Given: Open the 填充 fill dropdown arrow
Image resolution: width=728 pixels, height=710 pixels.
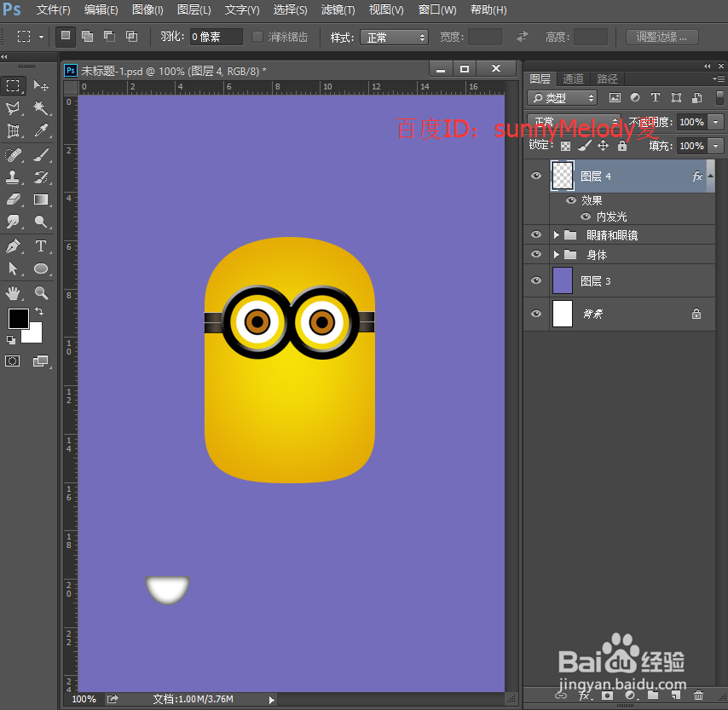Looking at the screenshot, I should point(715,146).
